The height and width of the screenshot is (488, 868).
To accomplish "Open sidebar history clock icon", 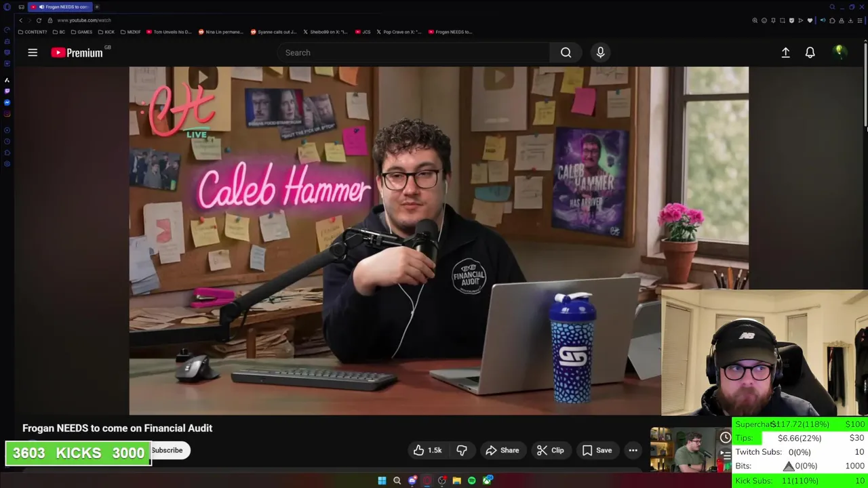I will (7, 141).
